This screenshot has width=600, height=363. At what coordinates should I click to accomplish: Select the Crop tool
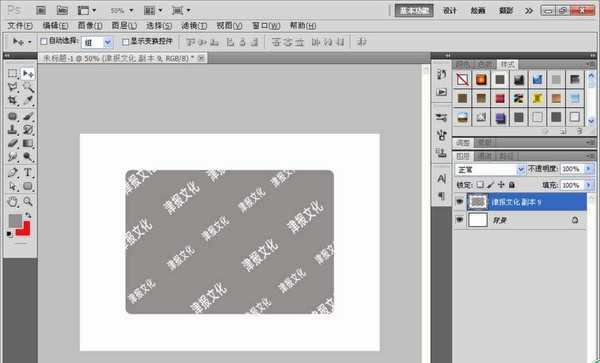[x=13, y=100]
